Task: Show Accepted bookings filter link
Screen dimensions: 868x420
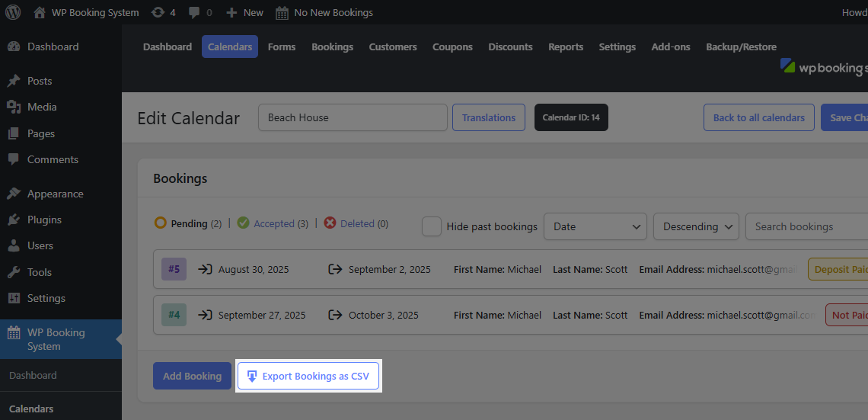Action: (x=273, y=224)
